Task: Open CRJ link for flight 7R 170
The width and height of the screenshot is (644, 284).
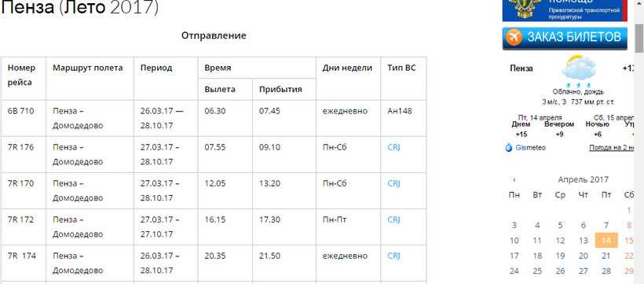Action: (393, 183)
